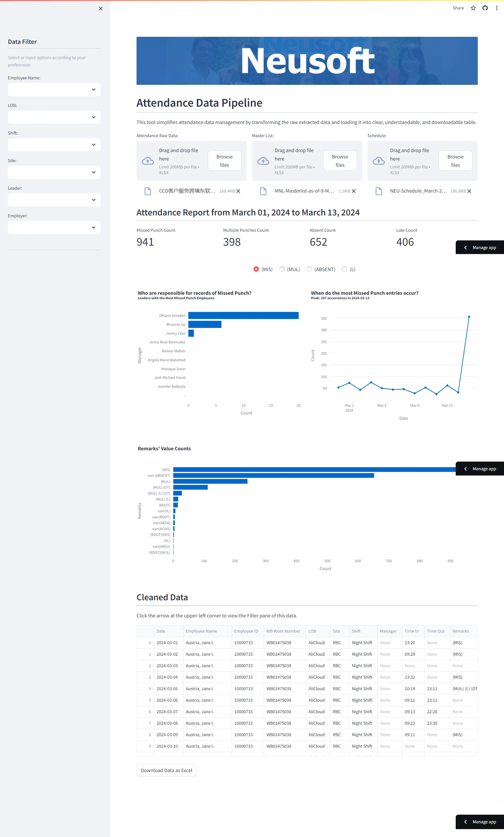The image size is (504, 837).
Task: Select the (MUL) radio option
Action: 282,269
